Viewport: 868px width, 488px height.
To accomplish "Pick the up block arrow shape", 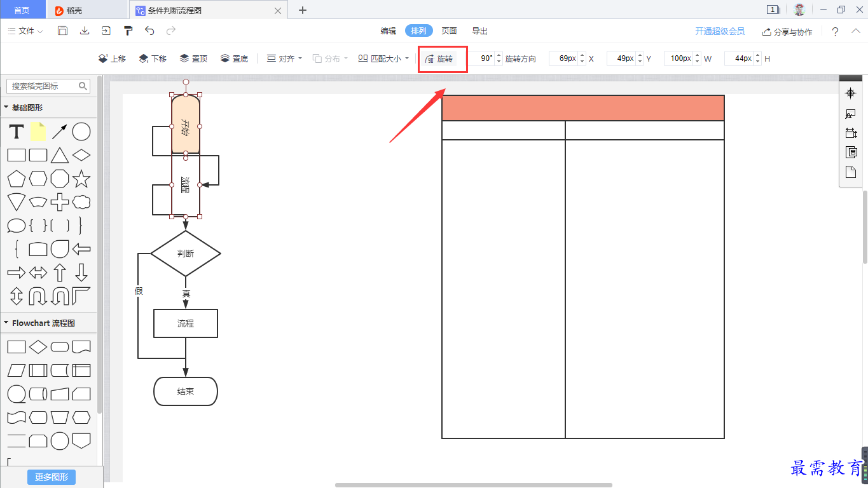I will 60,273.
